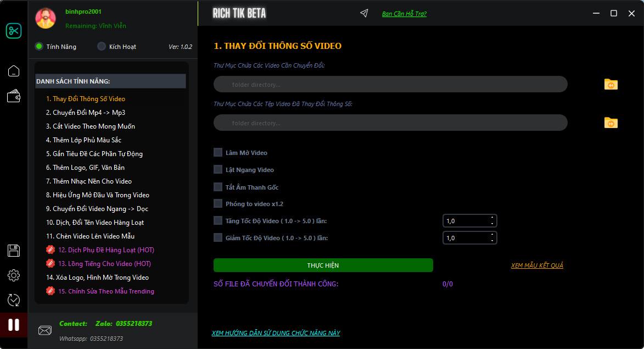Click the Zalo: 0355218373 contact text
Image resolution: width=644 pixels, height=349 pixels.
pos(124,324)
